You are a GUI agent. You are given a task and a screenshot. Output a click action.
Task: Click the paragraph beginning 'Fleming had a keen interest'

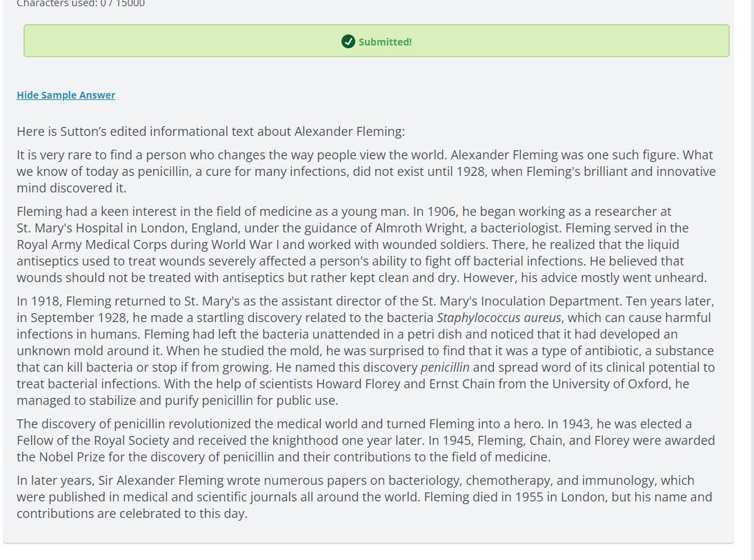pos(361,245)
